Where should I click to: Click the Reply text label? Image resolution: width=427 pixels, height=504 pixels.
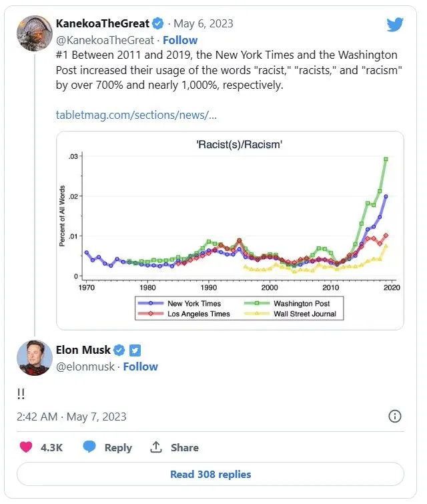coord(118,448)
